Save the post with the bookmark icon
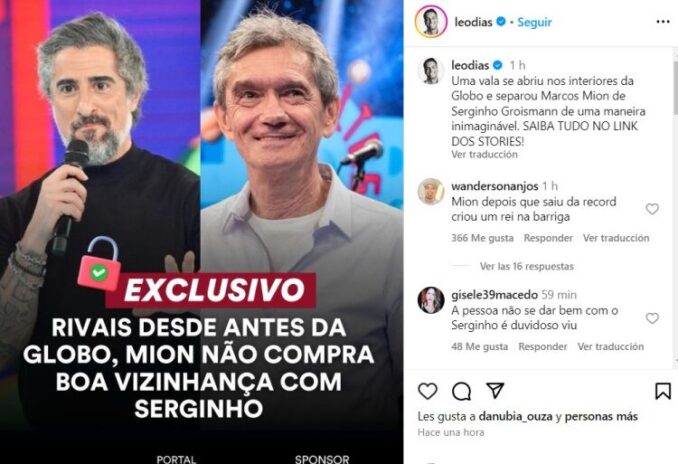 (x=662, y=391)
